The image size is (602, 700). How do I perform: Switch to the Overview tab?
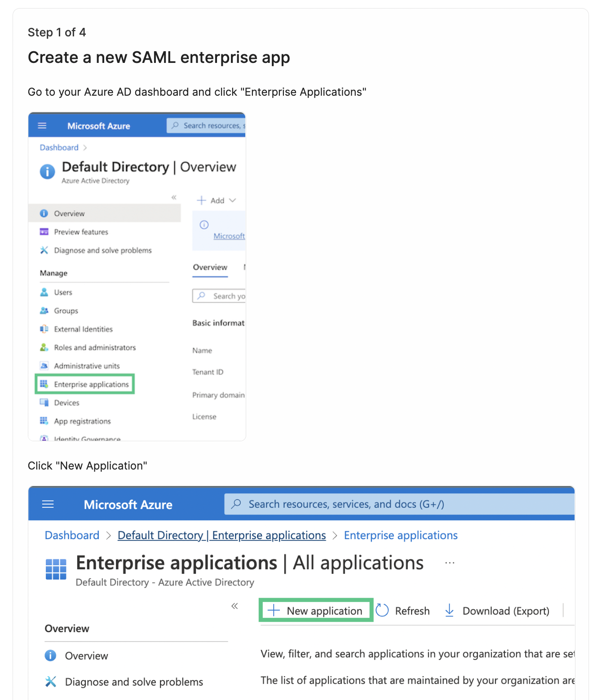click(x=210, y=267)
